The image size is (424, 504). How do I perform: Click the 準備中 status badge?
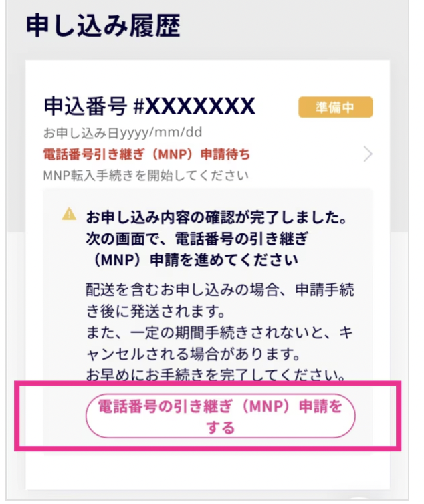[x=336, y=107]
